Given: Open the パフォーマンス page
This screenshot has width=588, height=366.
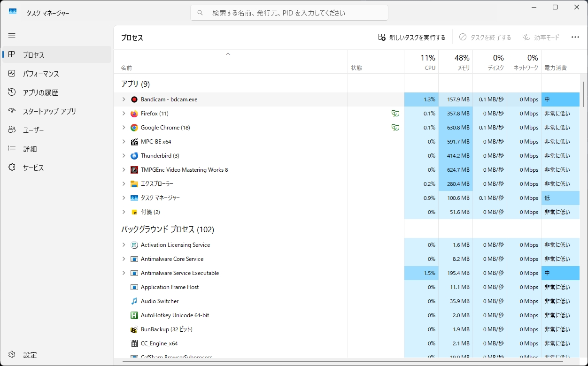Looking at the screenshot, I should click(x=57, y=74).
